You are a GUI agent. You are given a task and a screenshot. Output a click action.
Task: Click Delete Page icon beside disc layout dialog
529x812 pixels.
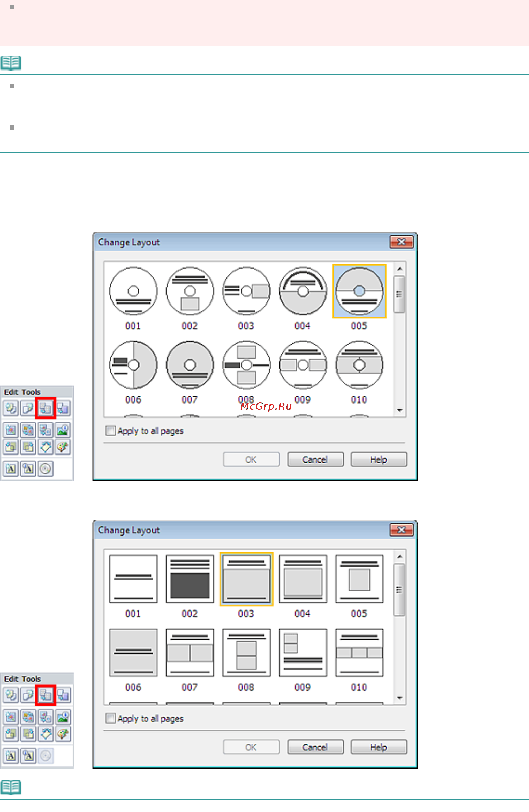[x=28, y=408]
